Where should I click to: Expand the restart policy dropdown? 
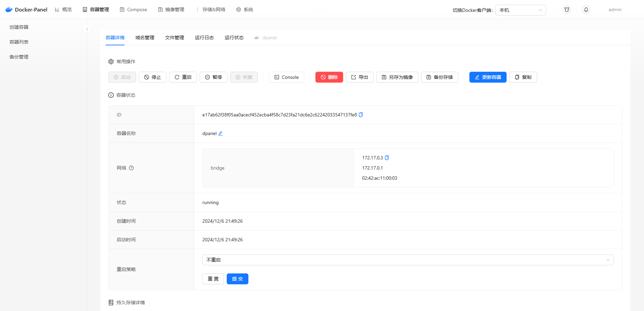[x=408, y=260]
